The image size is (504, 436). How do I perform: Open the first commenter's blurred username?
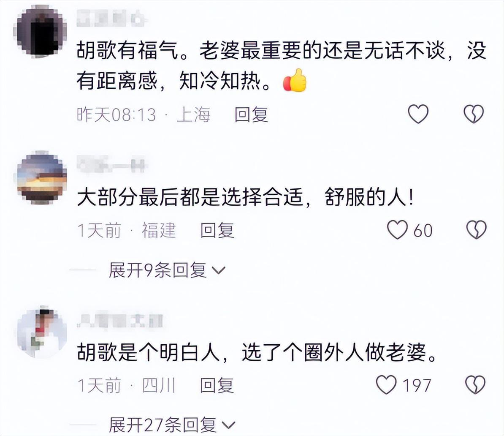click(112, 18)
